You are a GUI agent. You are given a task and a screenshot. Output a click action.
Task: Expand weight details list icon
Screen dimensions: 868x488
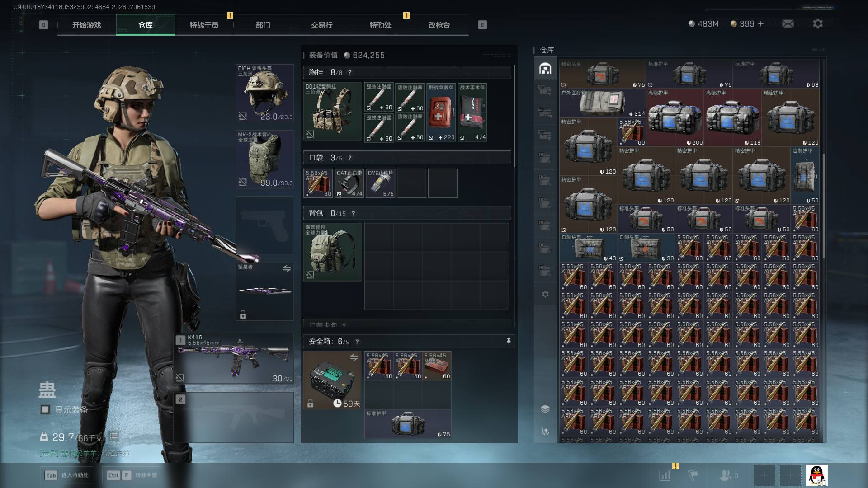pyautogui.click(x=113, y=436)
